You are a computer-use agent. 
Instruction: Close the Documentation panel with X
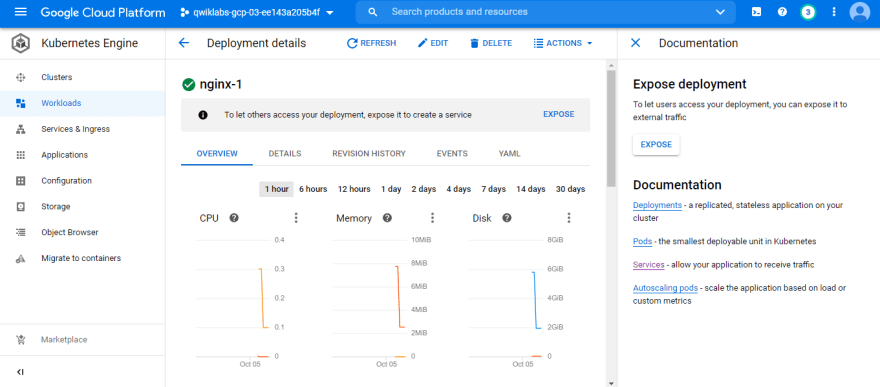tap(635, 43)
